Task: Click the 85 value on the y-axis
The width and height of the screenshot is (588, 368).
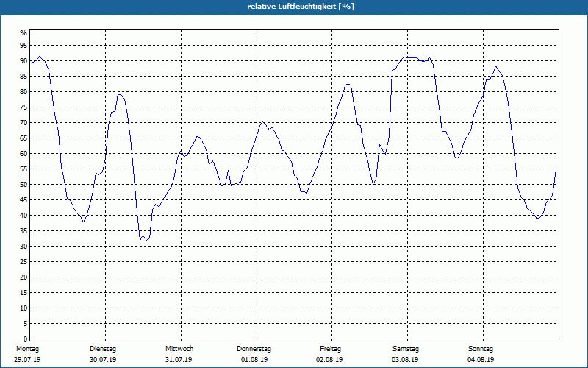Action: tap(24, 77)
